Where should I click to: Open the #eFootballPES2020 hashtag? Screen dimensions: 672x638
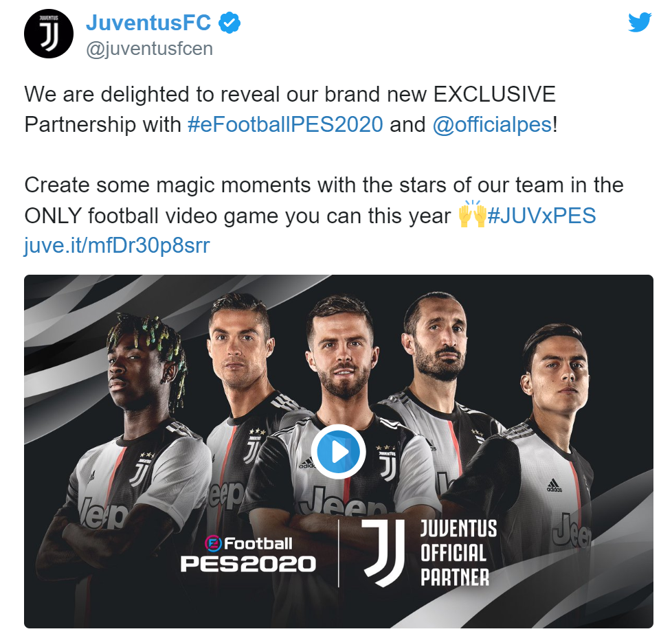(x=285, y=125)
